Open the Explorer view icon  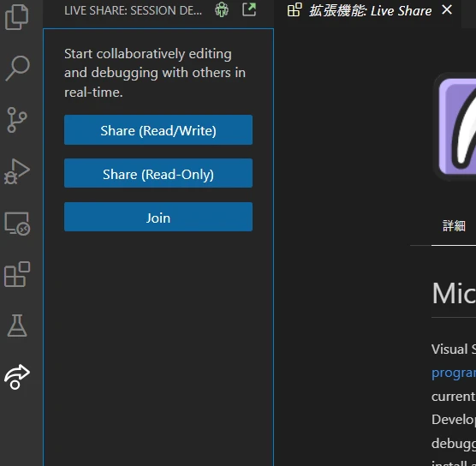pos(17,17)
